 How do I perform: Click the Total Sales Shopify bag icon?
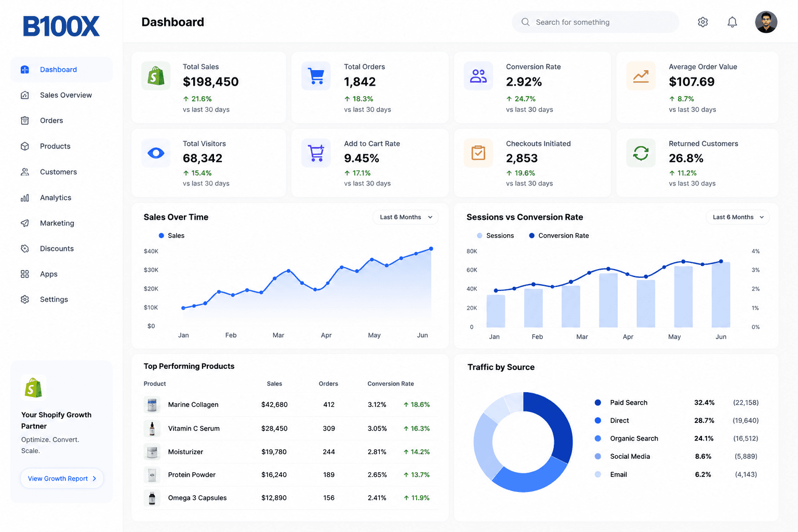coord(156,76)
